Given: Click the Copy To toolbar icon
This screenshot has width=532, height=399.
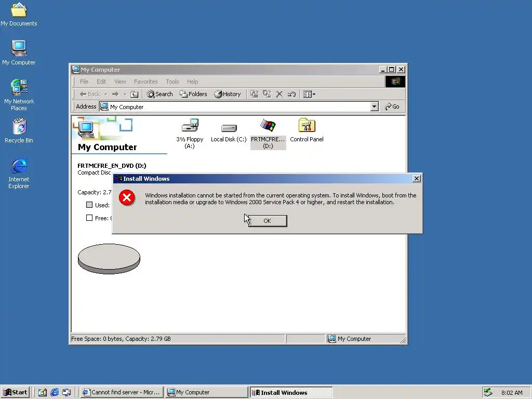Looking at the screenshot, I should pyautogui.click(x=267, y=94).
